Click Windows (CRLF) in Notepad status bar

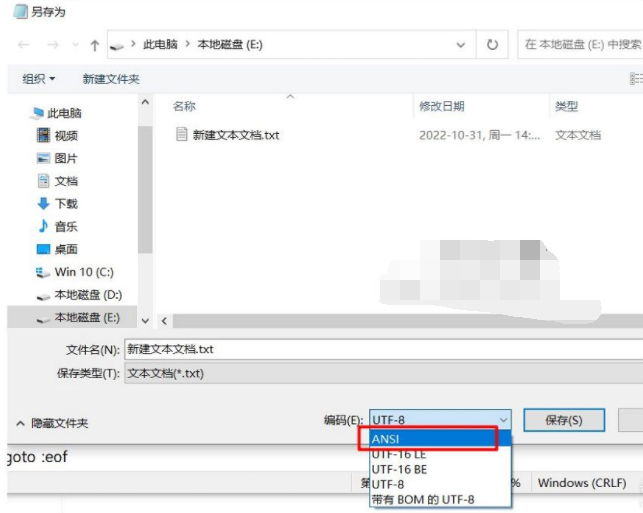pos(582,483)
